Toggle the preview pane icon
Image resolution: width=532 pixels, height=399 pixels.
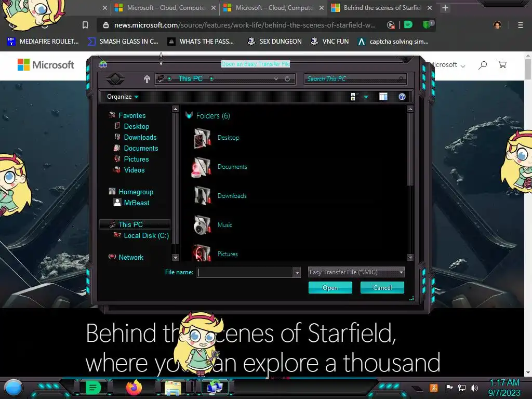[383, 97]
